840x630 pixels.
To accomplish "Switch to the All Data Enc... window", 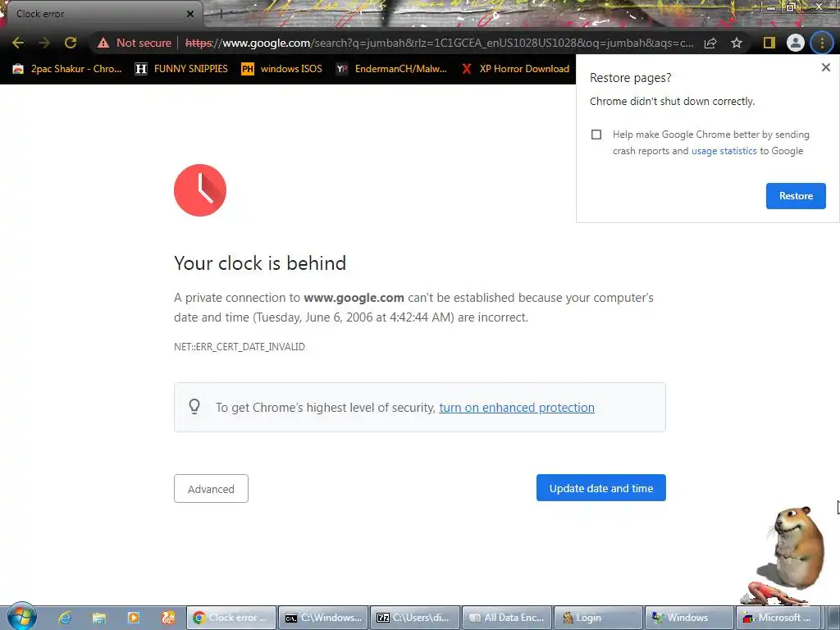I will pos(507,618).
